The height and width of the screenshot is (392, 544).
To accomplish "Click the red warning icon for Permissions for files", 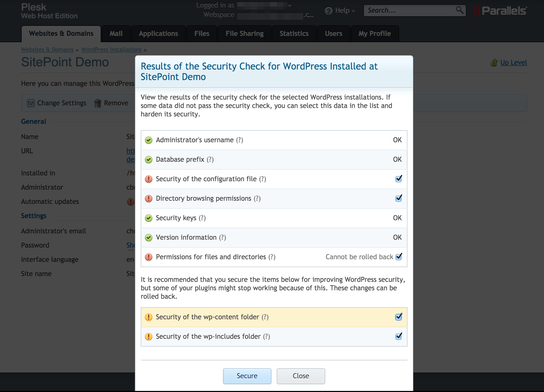I will 149,257.
